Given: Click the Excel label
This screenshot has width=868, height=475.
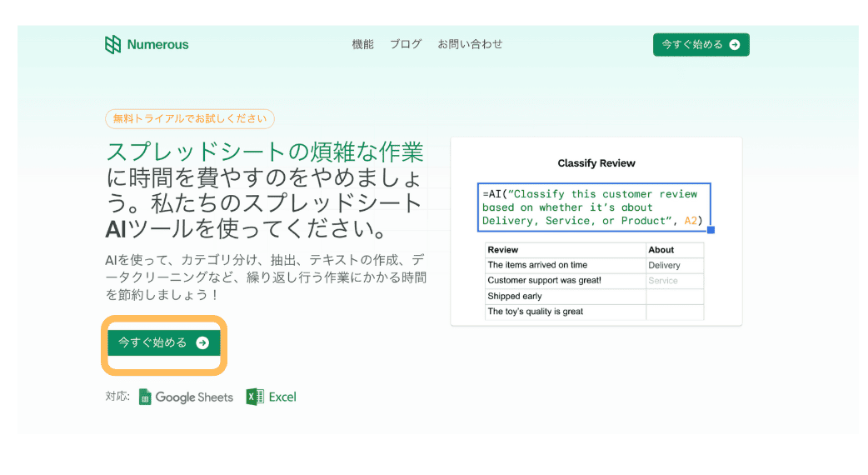Looking at the screenshot, I should coord(282,397).
